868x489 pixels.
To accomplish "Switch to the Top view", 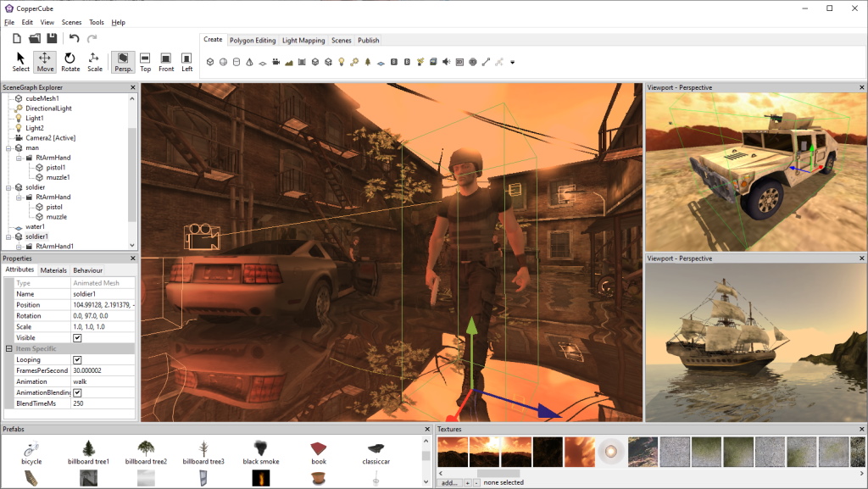I will click(x=145, y=61).
